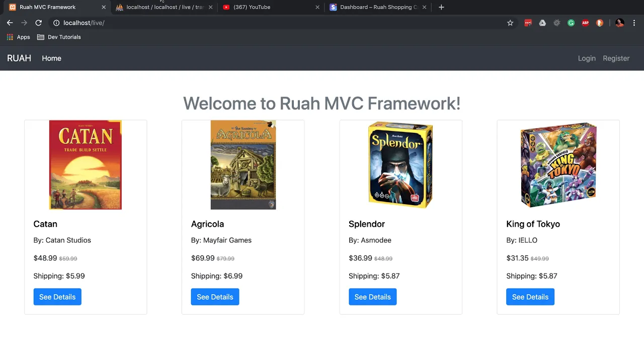Image resolution: width=644 pixels, height=362 pixels.
Task: Click the Splendor box image
Action: 400,165
